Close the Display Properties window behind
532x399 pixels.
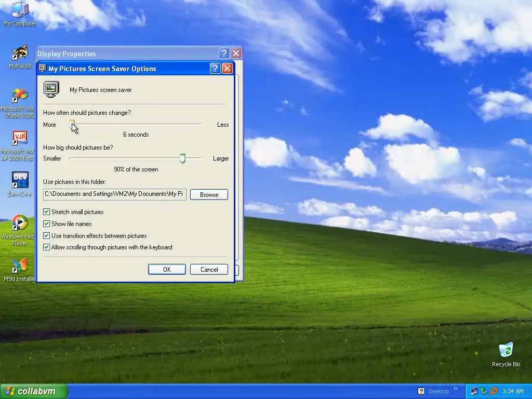pyautogui.click(x=236, y=54)
